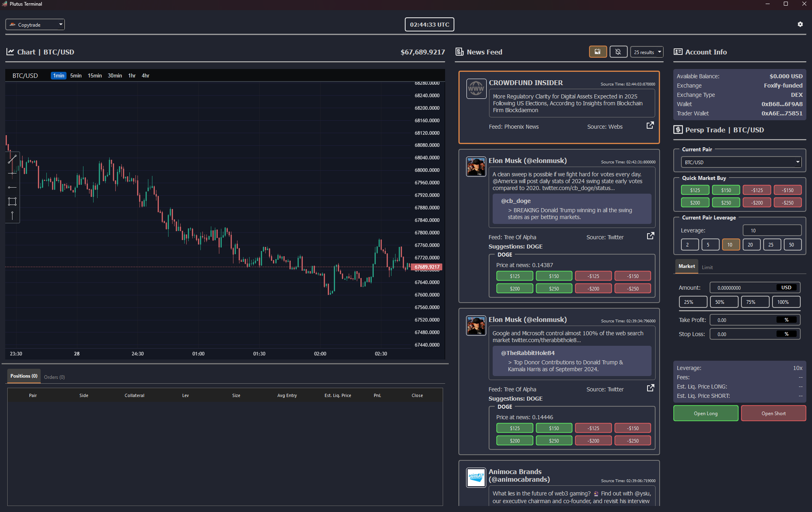
Task: Switch to the Positions (0) tab
Action: point(24,376)
